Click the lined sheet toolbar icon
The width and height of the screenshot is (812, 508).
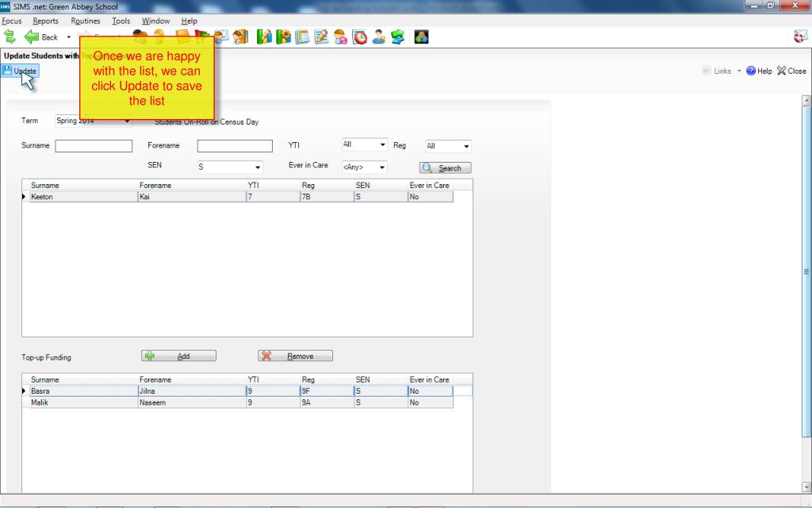coord(302,37)
